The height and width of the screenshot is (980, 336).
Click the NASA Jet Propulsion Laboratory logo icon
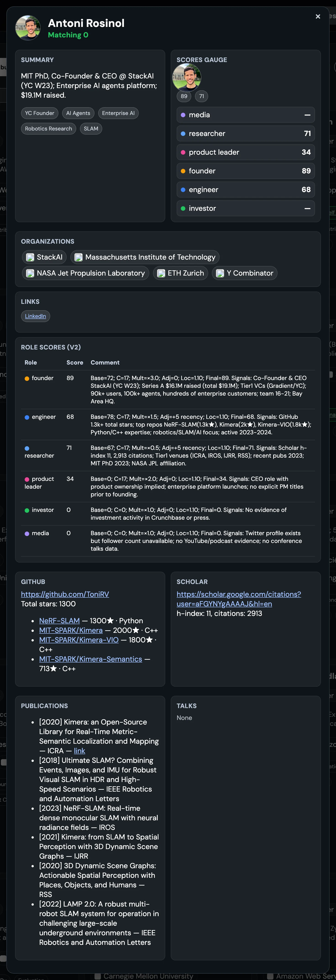pyautogui.click(x=30, y=274)
